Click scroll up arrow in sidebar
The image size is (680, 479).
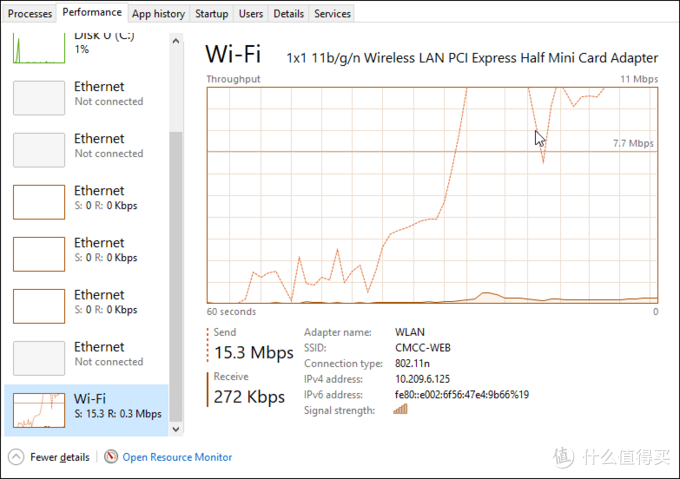(x=176, y=41)
